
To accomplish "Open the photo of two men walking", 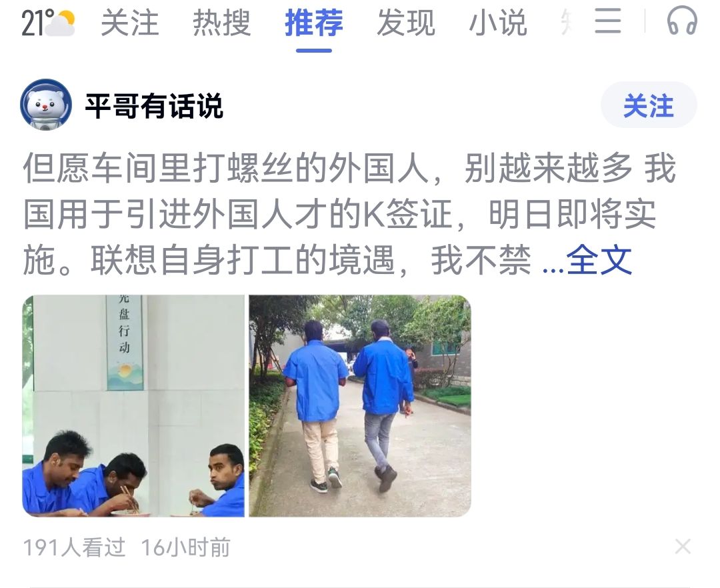I will pos(360,406).
